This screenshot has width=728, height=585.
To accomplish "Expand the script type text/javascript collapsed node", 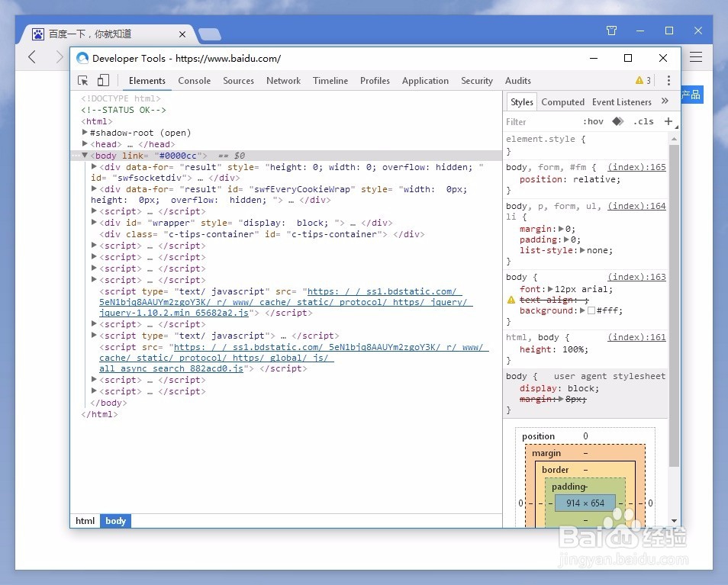I will click(x=95, y=335).
